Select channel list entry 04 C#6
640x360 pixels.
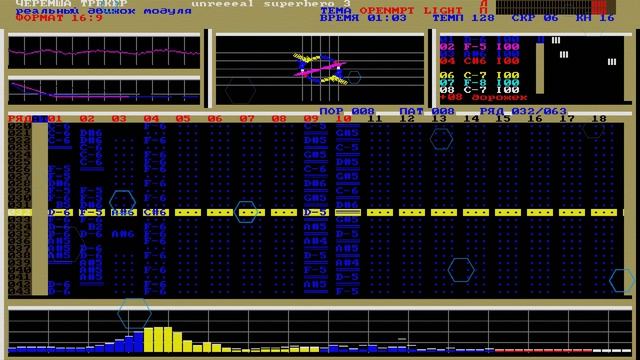coord(480,61)
